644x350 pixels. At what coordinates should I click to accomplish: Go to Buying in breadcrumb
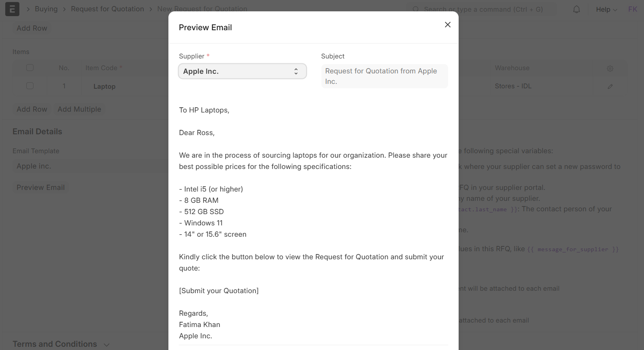click(46, 9)
